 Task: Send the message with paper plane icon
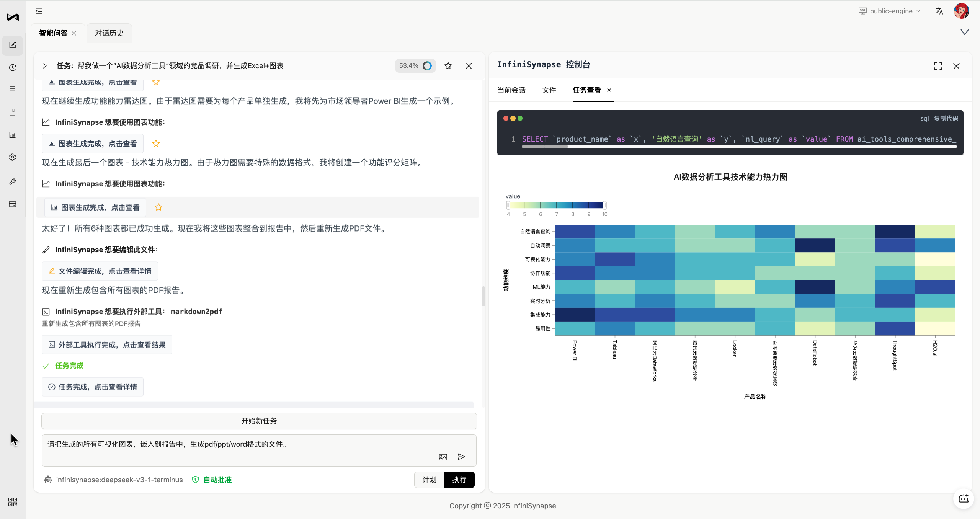click(461, 457)
